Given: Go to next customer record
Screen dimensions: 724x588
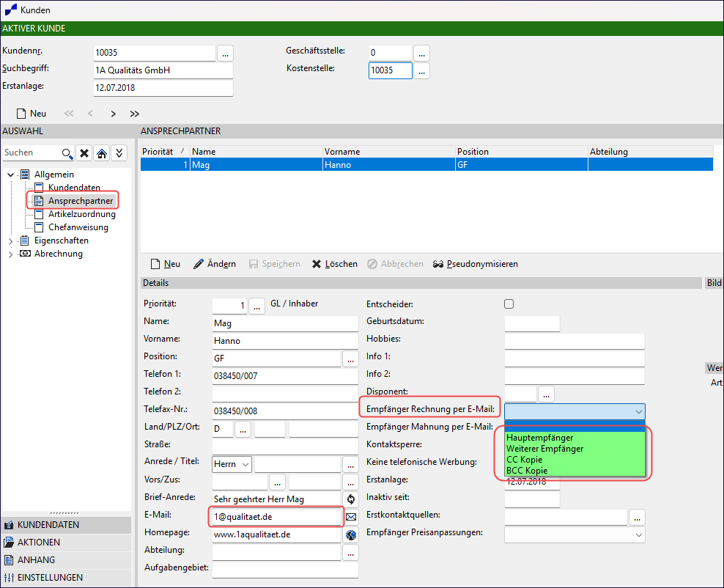Looking at the screenshot, I should click(113, 114).
